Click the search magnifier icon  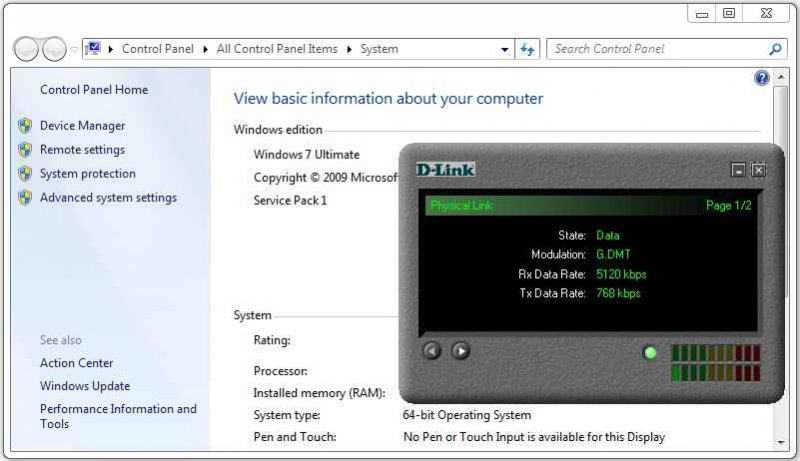pos(775,49)
